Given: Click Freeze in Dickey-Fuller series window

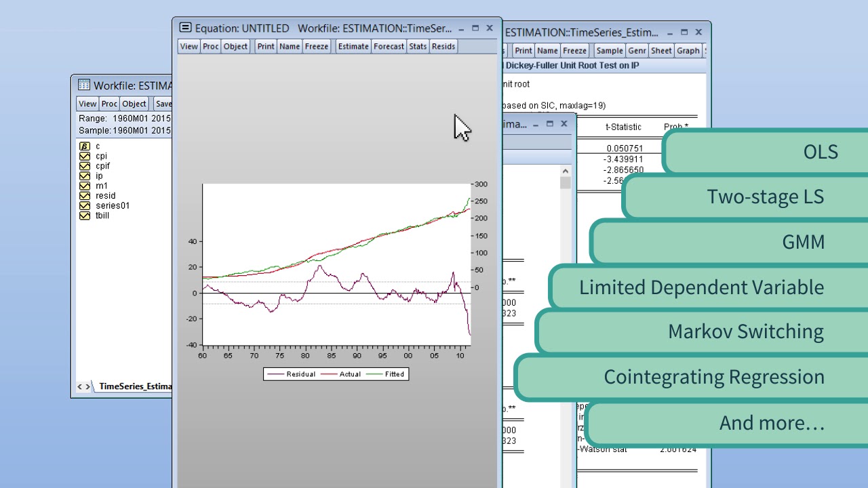Looking at the screenshot, I should (x=574, y=51).
